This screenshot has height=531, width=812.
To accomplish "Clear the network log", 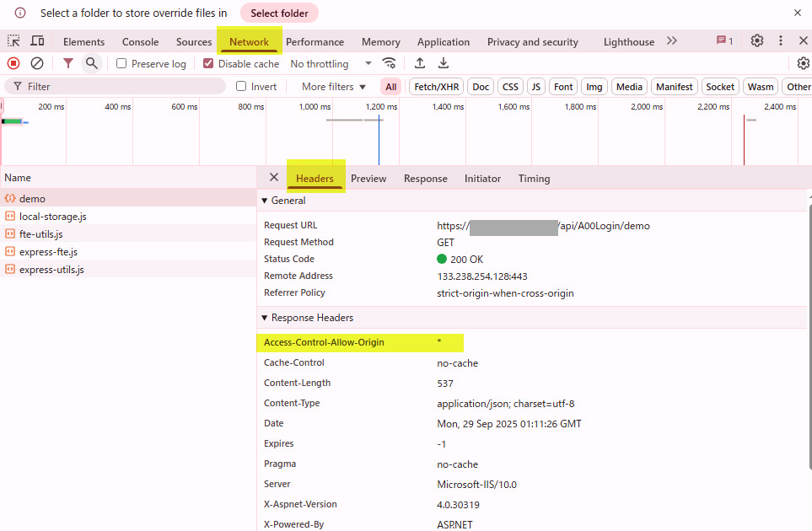I will point(37,63).
